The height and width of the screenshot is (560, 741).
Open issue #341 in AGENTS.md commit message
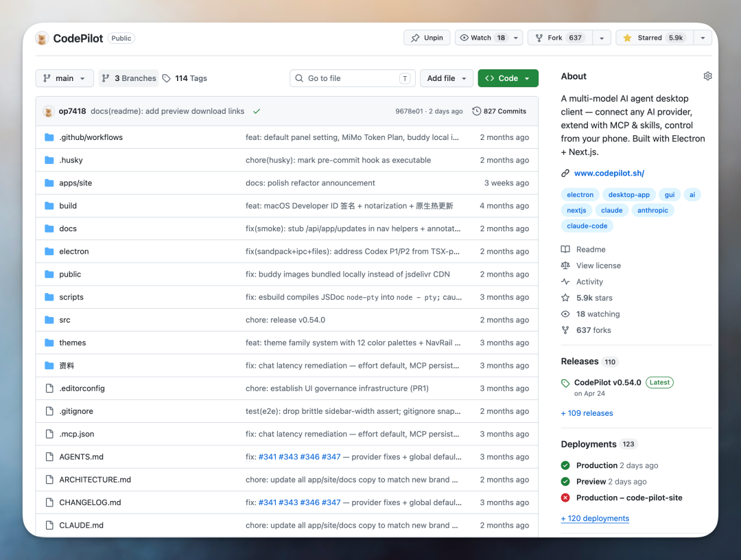268,457
